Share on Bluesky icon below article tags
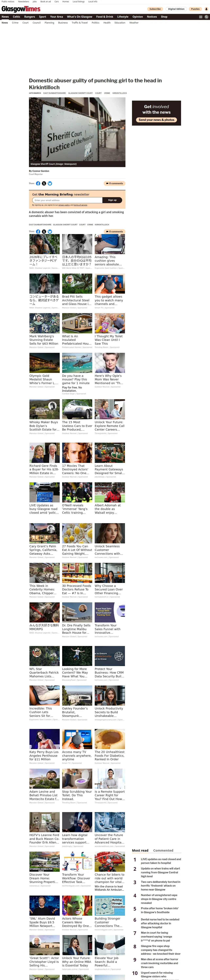The image size is (210, 980). pos(50,231)
